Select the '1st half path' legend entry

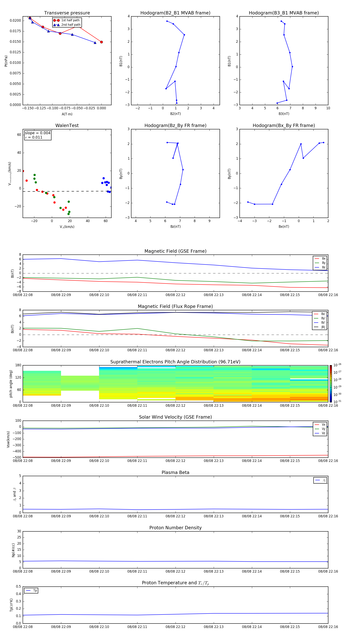(x=67, y=20)
